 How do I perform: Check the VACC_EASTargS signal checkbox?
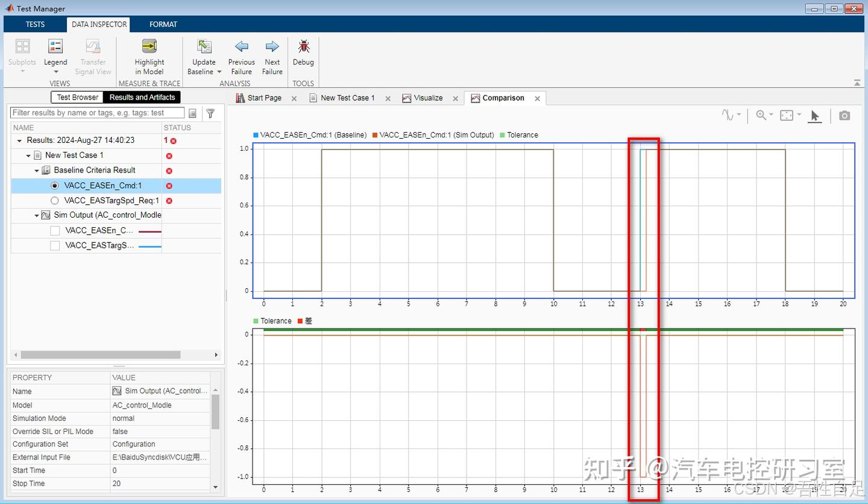[55, 245]
